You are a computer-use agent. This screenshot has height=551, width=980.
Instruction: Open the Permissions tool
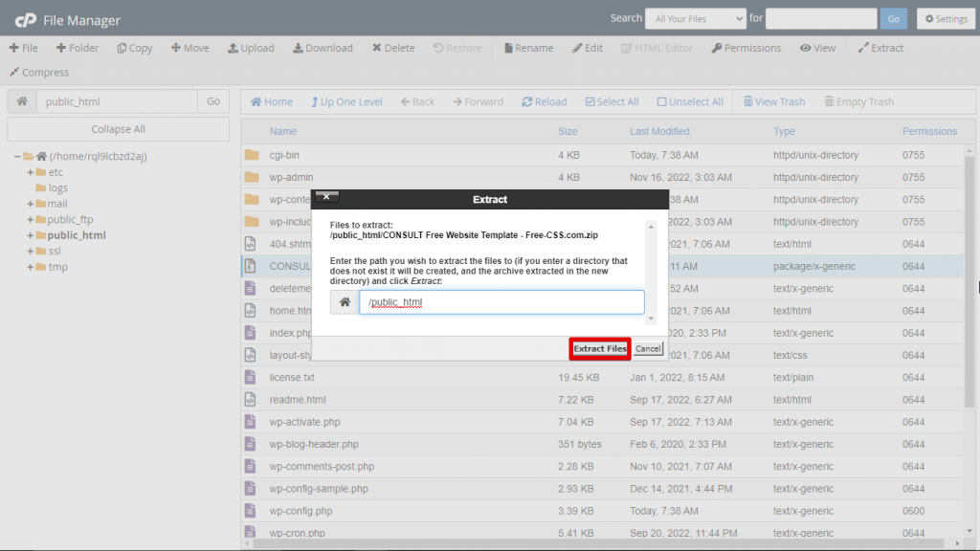click(x=746, y=47)
